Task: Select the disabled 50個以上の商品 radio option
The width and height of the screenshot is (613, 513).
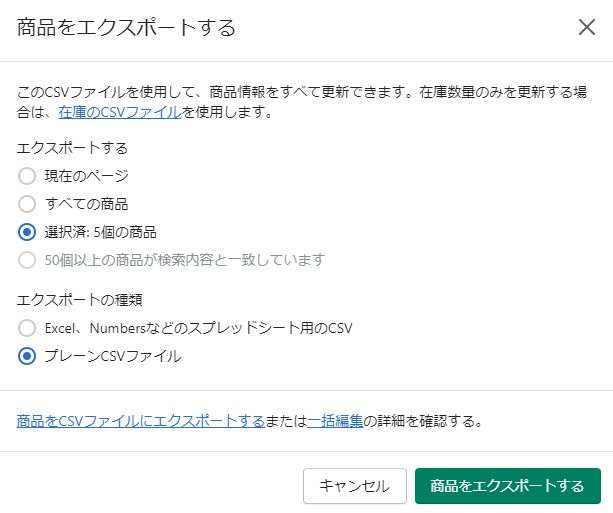Action: [27, 260]
